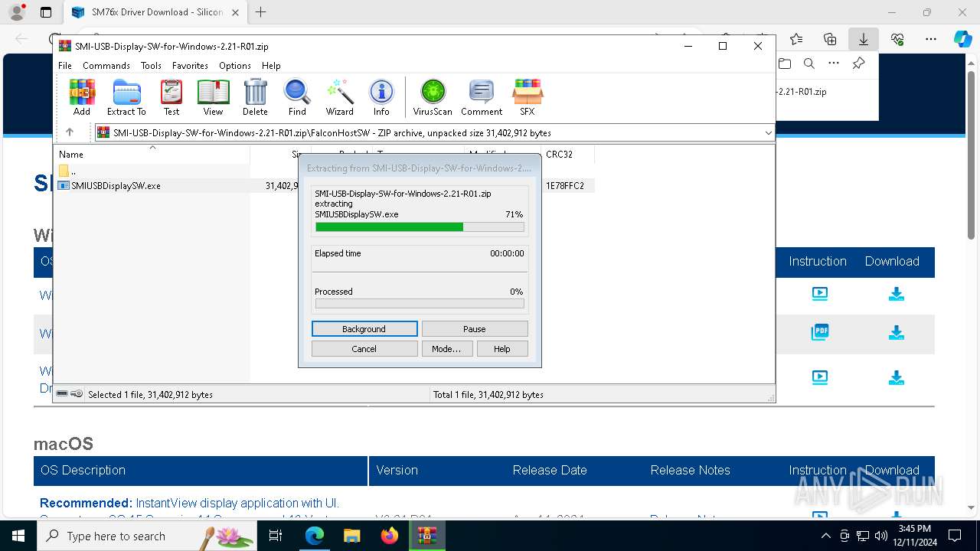Open Edge from the taskbar
Viewport: 980px width, 551px height.
coord(315,536)
